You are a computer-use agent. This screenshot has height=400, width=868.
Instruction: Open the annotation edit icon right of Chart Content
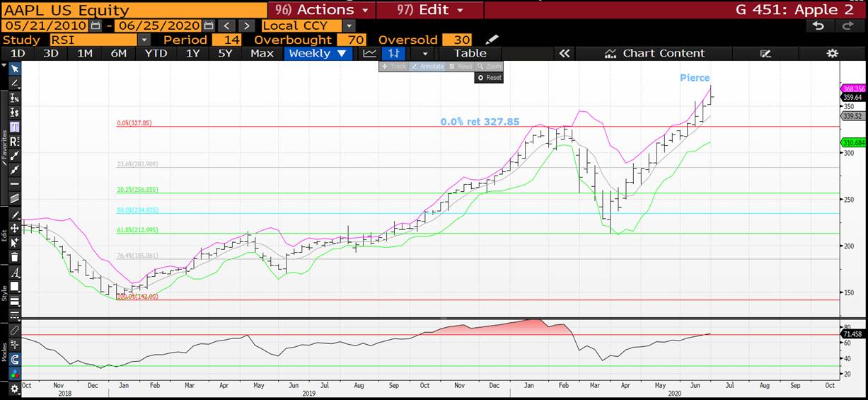point(765,53)
